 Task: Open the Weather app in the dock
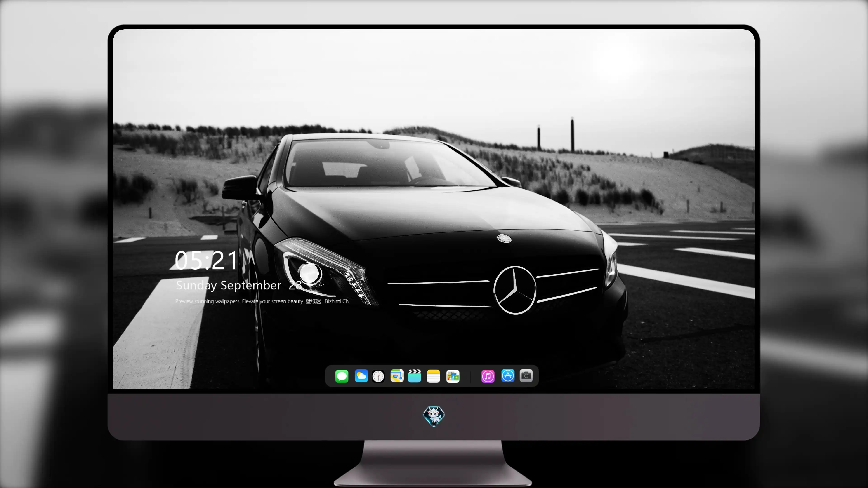pyautogui.click(x=361, y=376)
